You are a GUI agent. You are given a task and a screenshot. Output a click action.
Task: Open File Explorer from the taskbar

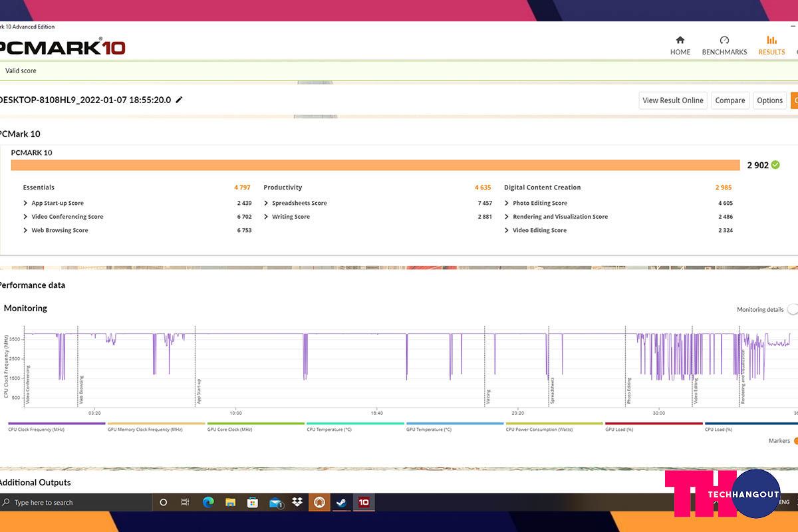231,502
